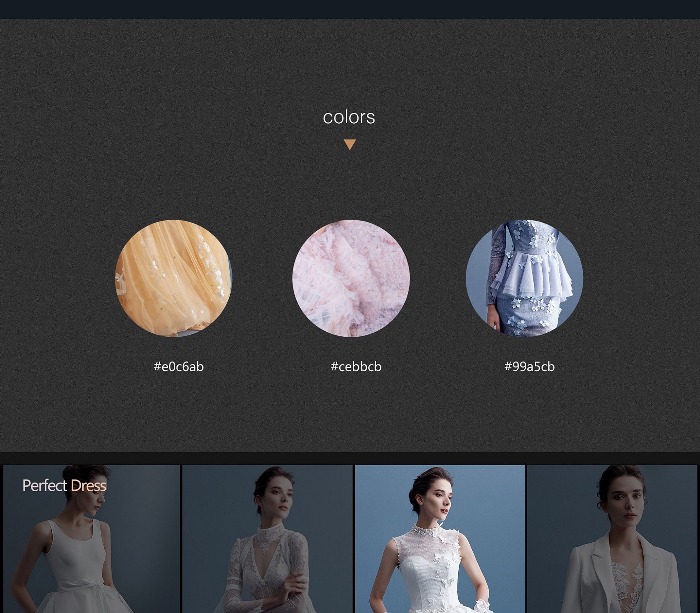Pick the pink ruffled fabric color circle
Image resolution: width=700 pixels, height=613 pixels.
[351, 278]
